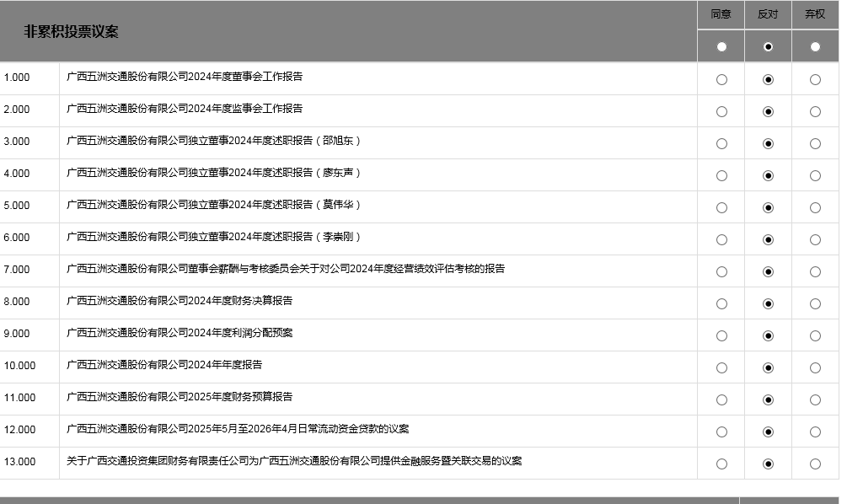This screenshot has width=847, height=504.
Task: Pick 弃权 for 10.000 年度报告
Action: 815,368
